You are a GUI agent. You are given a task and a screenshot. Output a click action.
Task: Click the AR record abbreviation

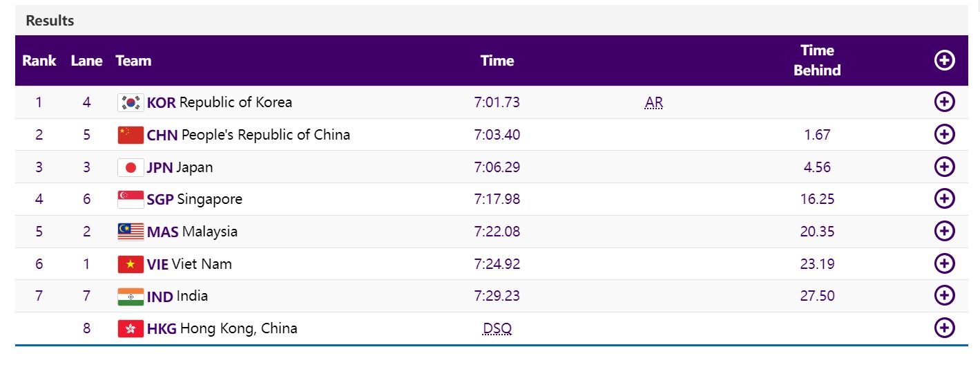click(x=653, y=103)
